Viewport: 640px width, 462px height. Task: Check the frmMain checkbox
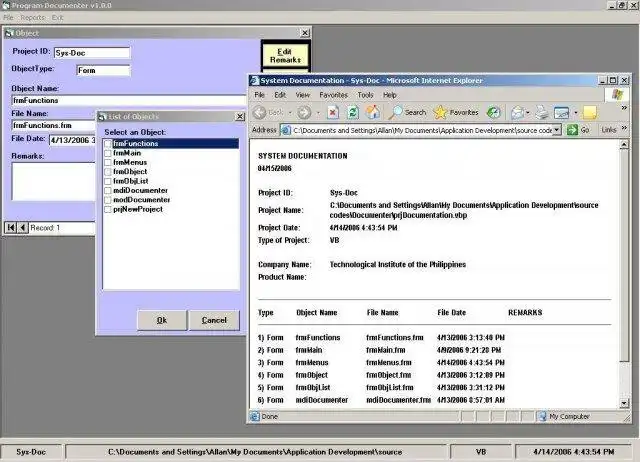point(108,153)
